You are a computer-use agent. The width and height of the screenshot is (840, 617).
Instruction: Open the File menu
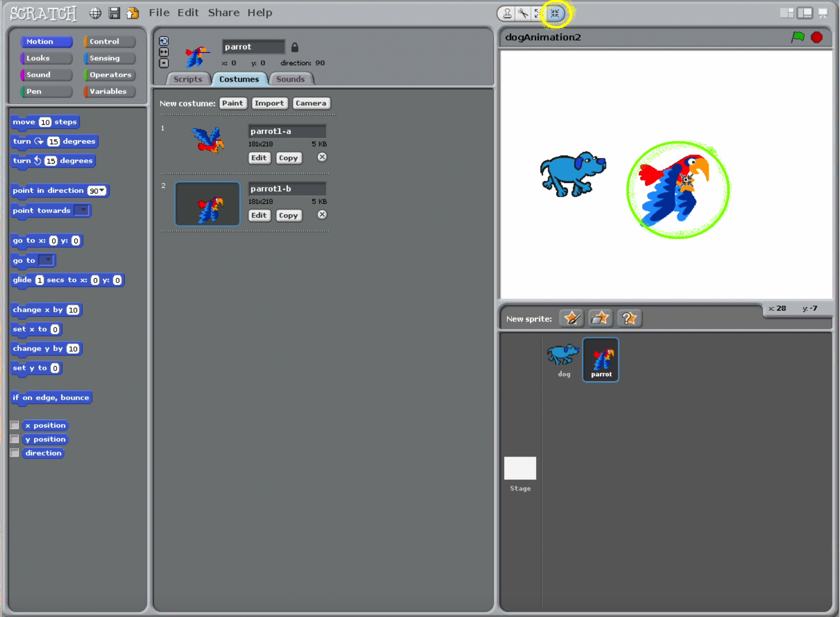pos(159,13)
